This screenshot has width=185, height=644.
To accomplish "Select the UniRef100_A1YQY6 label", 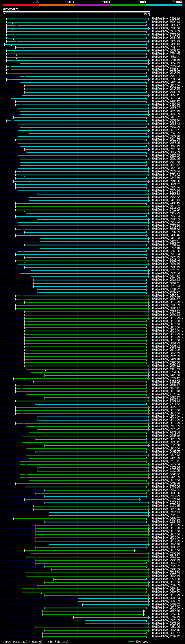I will click(166, 395).
